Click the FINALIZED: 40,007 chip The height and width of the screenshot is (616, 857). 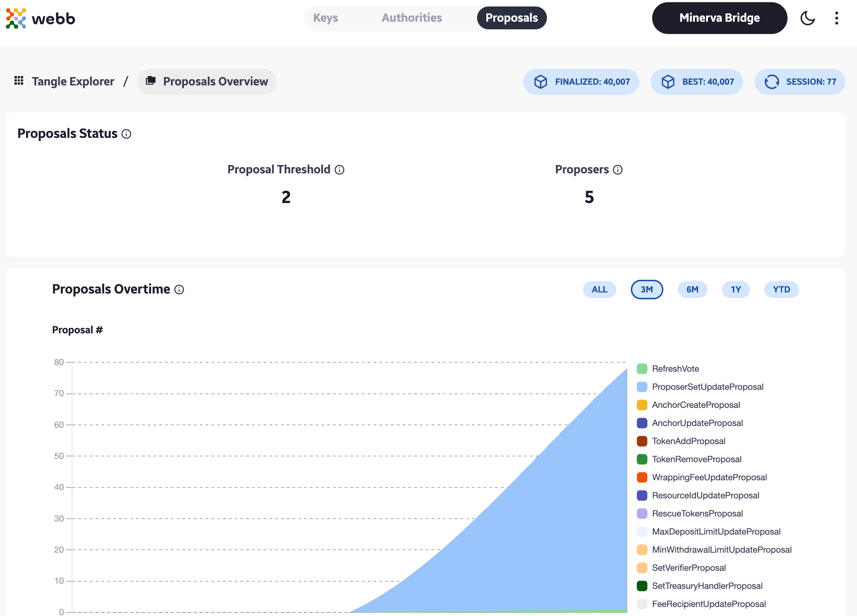581,82
